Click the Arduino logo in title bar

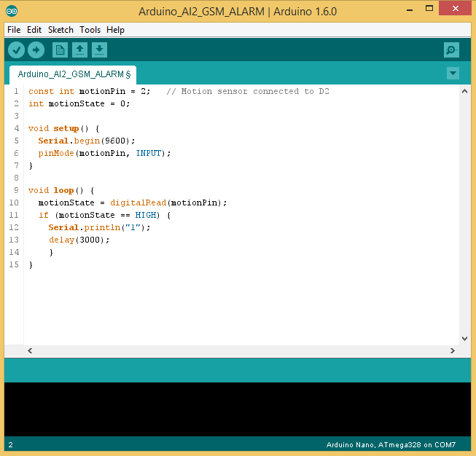click(x=12, y=11)
